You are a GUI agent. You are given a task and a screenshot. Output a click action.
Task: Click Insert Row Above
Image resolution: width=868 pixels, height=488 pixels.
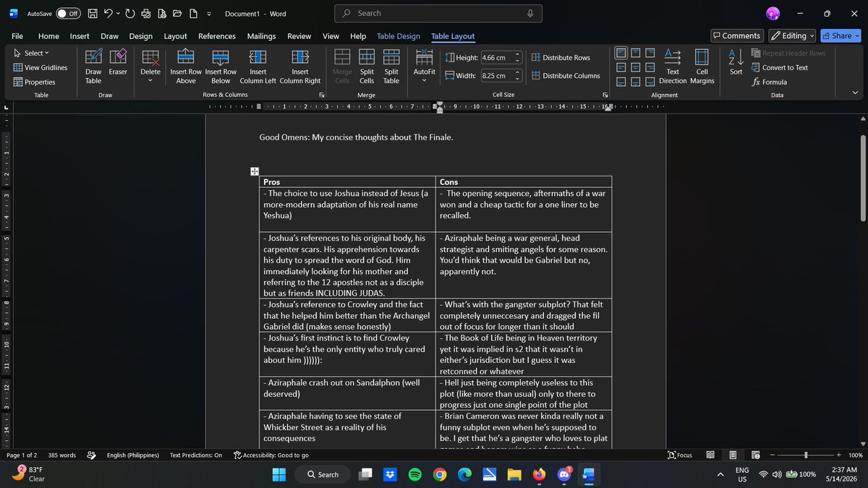coord(186,67)
